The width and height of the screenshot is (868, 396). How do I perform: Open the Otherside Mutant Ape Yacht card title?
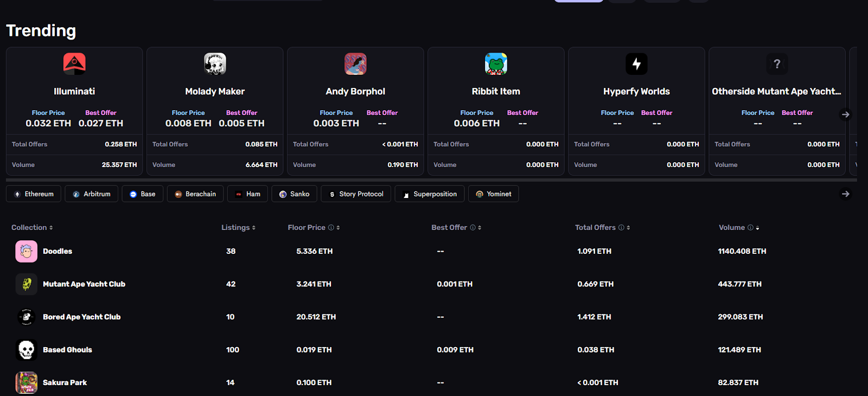click(777, 92)
